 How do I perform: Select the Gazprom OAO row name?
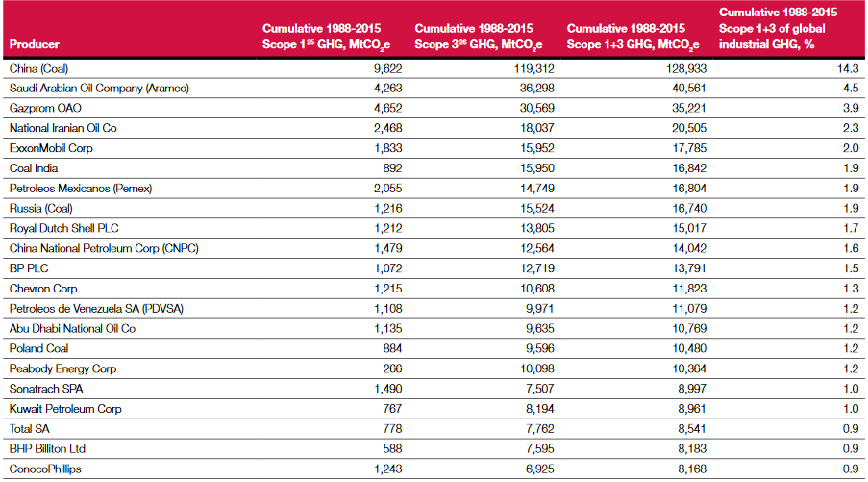pyautogui.click(x=45, y=108)
